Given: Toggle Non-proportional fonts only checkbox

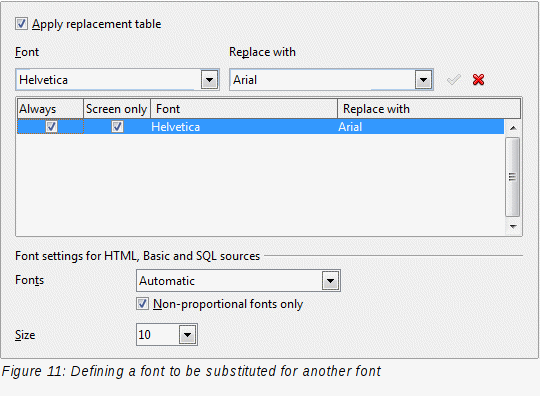Looking at the screenshot, I should [142, 304].
